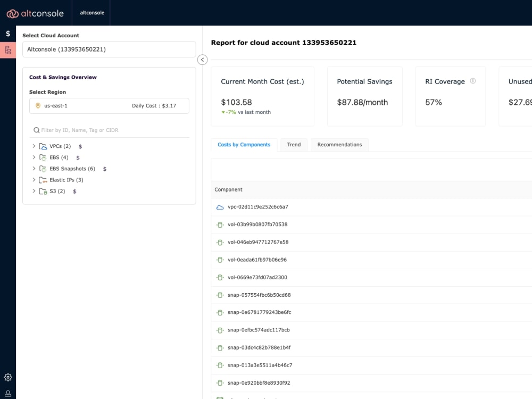Select Elastic IPs (3) tree label
The image size is (532, 399).
66,180
